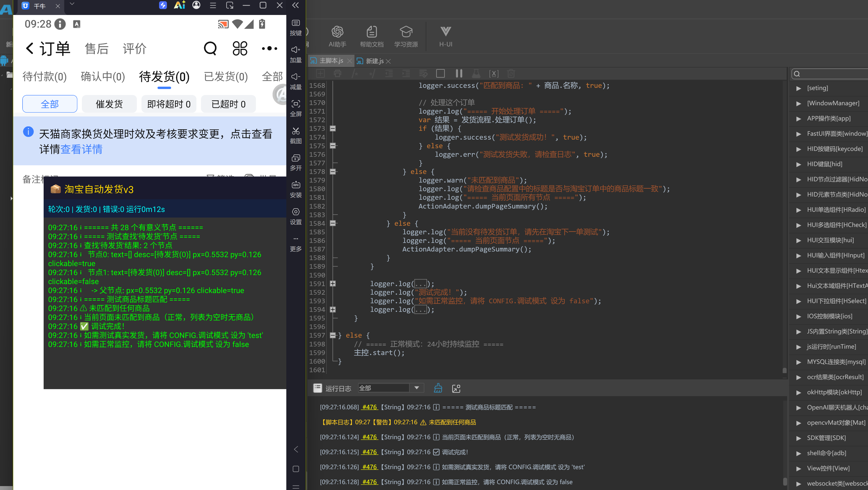Select the 催发货 filter chip

tap(109, 104)
